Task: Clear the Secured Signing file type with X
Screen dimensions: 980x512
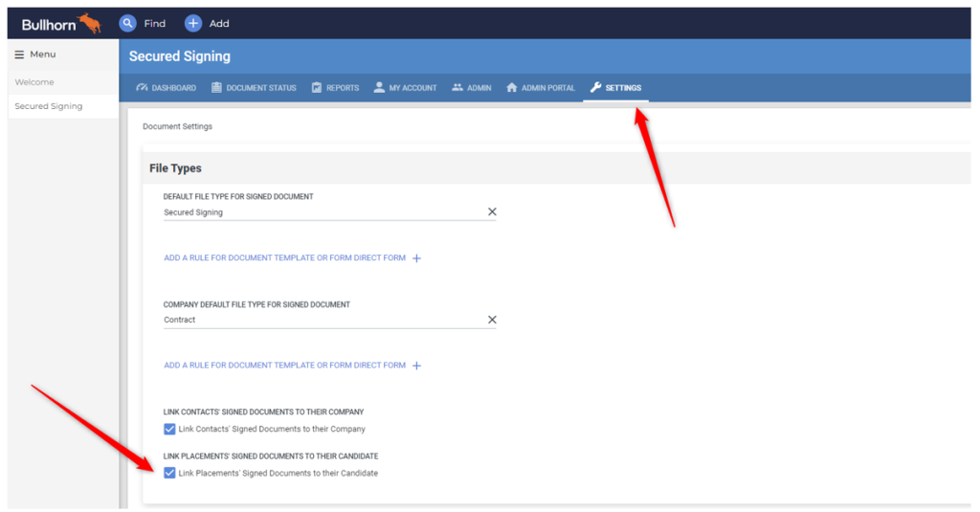Action: point(492,212)
